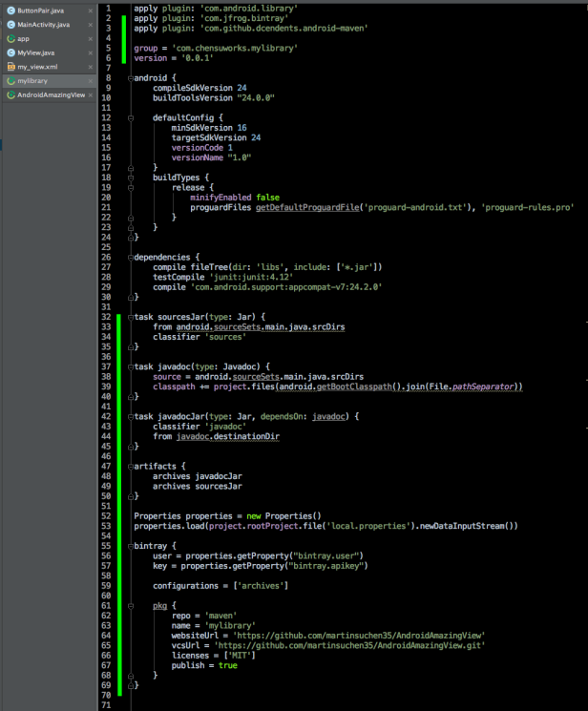Click the gradle icon beside the app tab
This screenshot has width=588, height=711.
point(10,38)
